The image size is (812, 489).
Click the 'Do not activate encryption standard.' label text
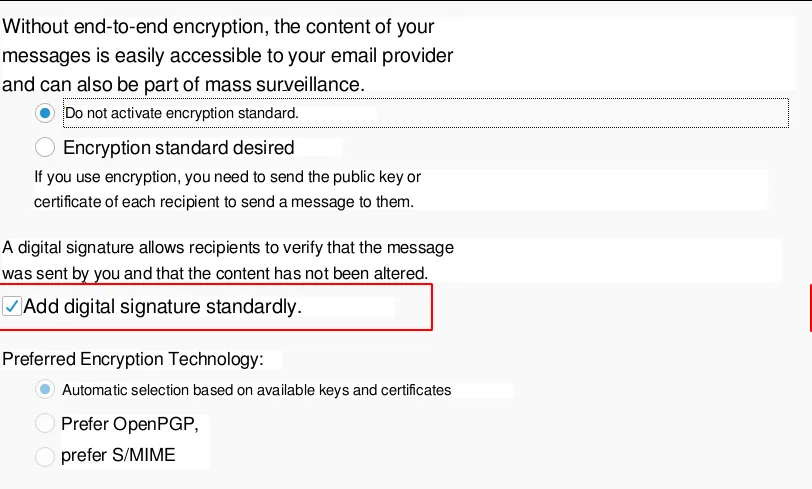pos(181,114)
